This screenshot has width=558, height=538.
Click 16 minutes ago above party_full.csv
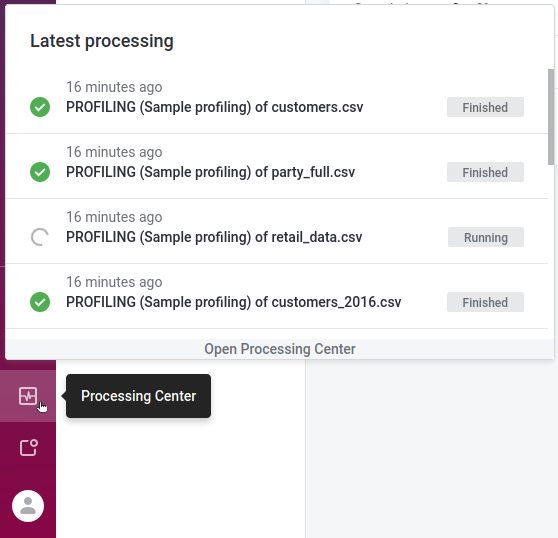pos(114,152)
